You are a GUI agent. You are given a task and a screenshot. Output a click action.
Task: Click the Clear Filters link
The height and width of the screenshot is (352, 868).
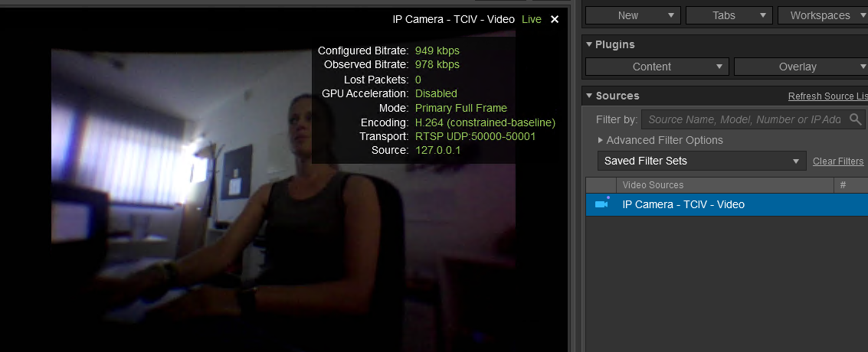(838, 161)
